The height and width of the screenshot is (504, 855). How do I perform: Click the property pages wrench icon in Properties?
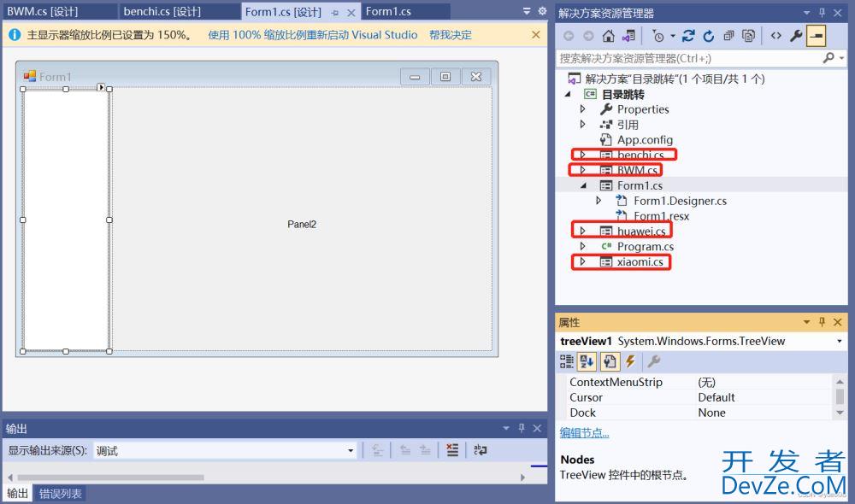pyautogui.click(x=654, y=361)
